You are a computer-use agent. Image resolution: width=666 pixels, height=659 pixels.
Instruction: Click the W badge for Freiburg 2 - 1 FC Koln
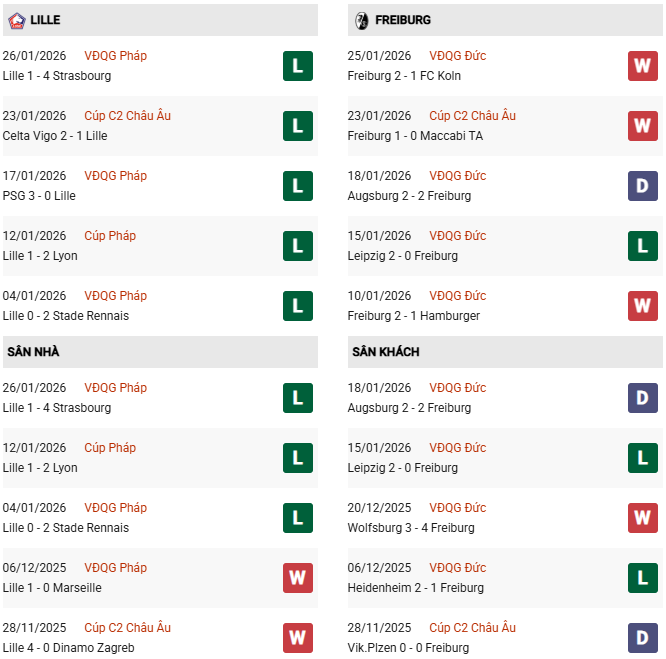pos(642,66)
